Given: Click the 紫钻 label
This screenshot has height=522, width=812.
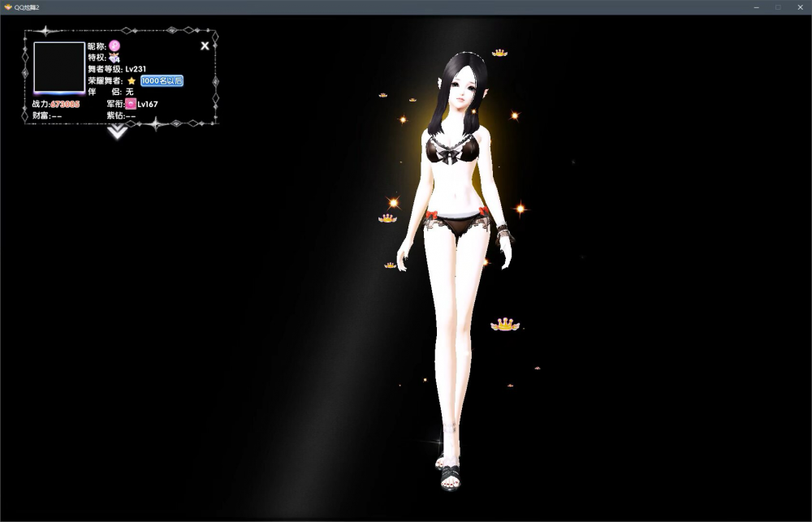Looking at the screenshot, I should coord(115,115).
